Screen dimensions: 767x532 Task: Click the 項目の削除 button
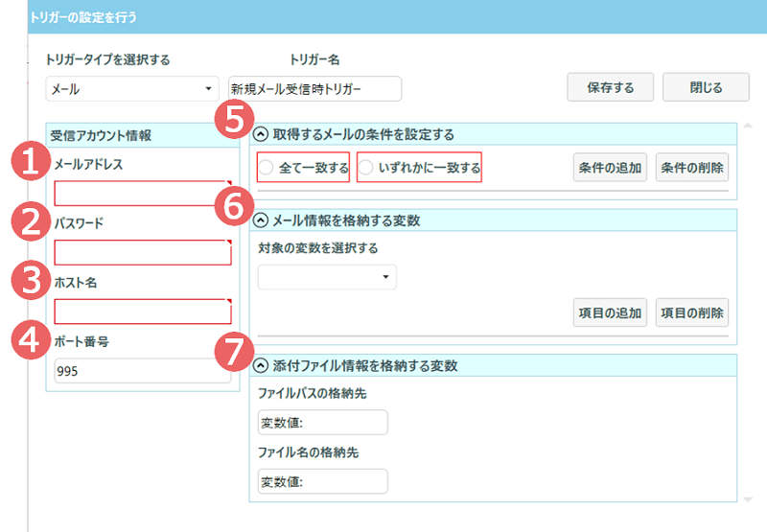tap(691, 312)
